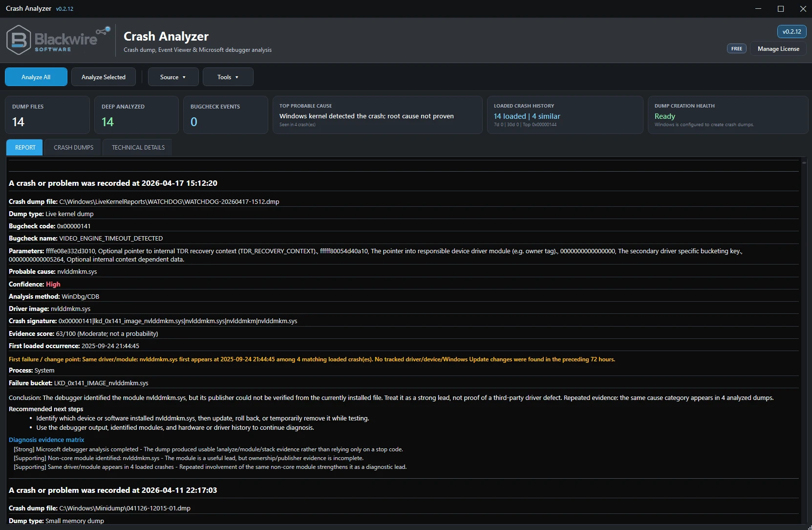The width and height of the screenshot is (812, 530).
Task: Maximize the Crash Analyzer window
Action: [781, 9]
